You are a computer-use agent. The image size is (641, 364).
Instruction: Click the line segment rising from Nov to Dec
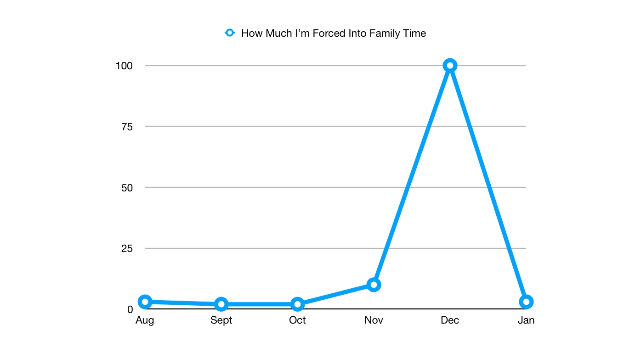click(x=412, y=175)
